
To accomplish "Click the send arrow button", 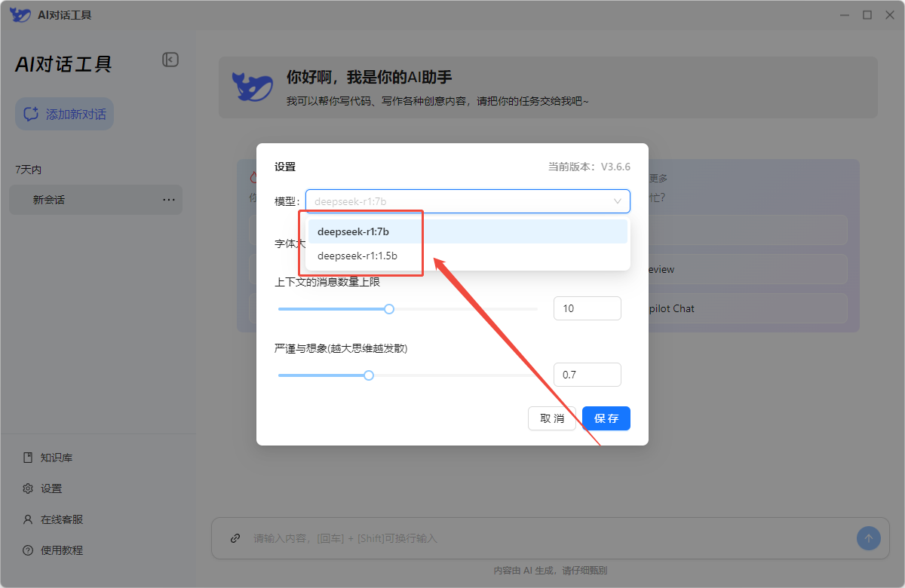I will click(869, 538).
